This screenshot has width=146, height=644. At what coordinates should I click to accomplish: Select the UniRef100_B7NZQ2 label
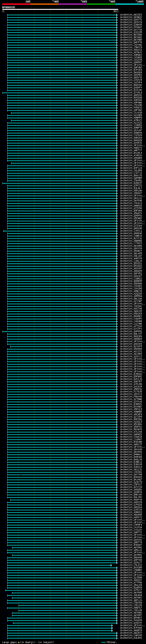point(131,374)
